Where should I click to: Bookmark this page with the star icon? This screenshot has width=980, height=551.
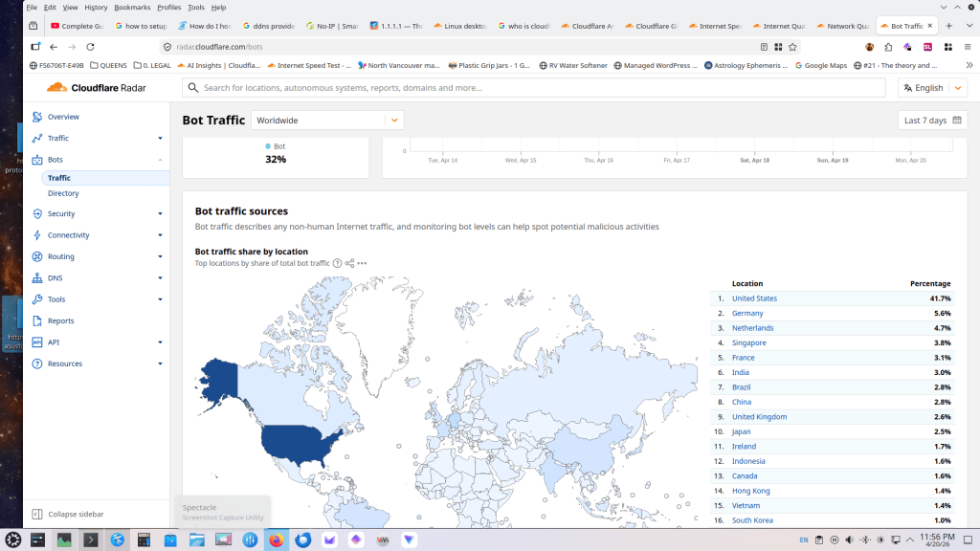click(792, 46)
